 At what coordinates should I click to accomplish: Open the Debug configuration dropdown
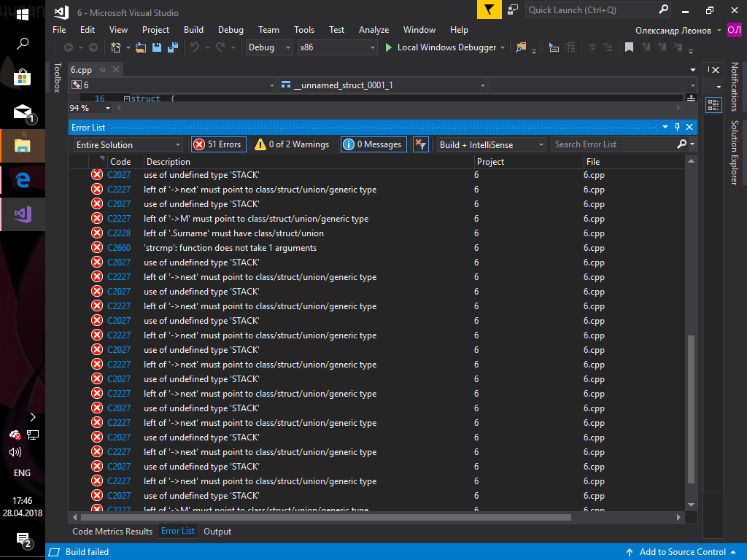coord(268,47)
